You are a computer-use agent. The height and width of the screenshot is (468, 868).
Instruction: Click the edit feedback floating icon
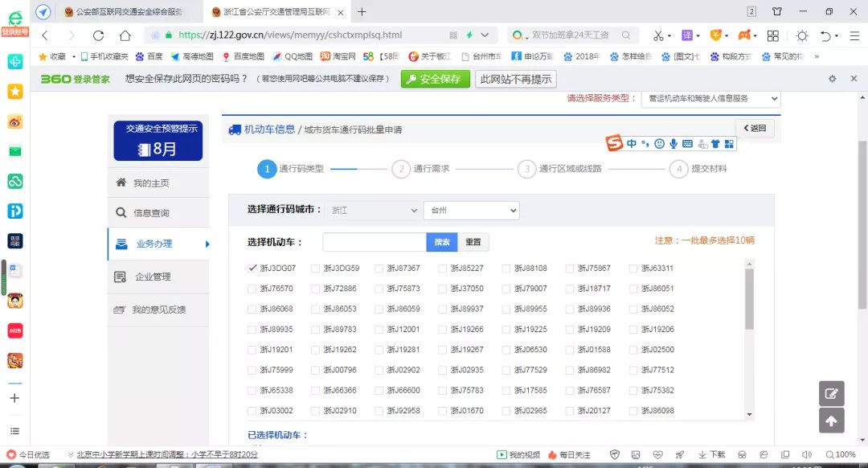[831, 393]
